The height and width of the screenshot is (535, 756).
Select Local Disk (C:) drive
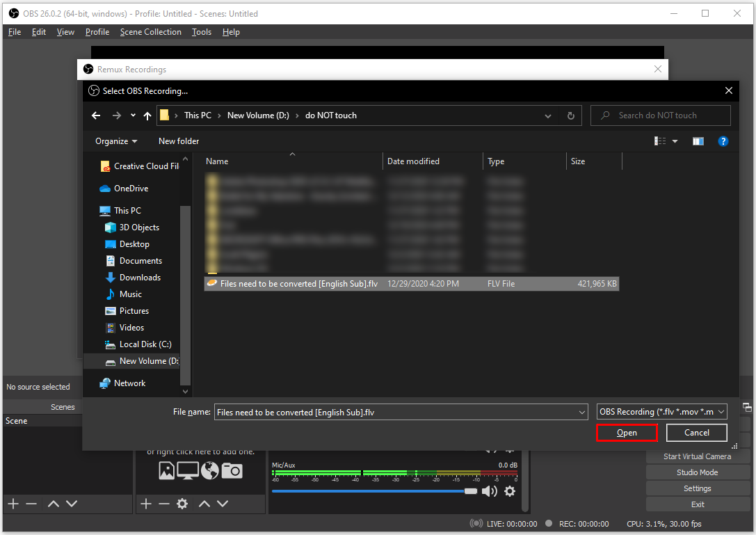[138, 344]
